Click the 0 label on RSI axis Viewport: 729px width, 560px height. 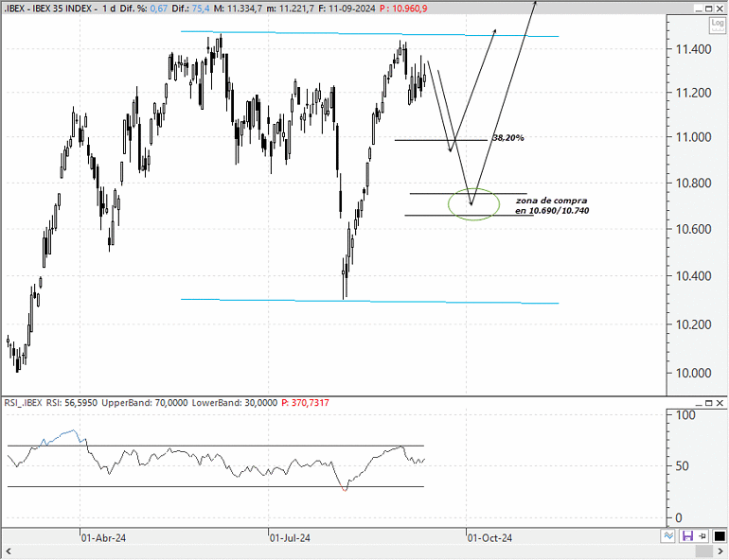click(x=679, y=517)
